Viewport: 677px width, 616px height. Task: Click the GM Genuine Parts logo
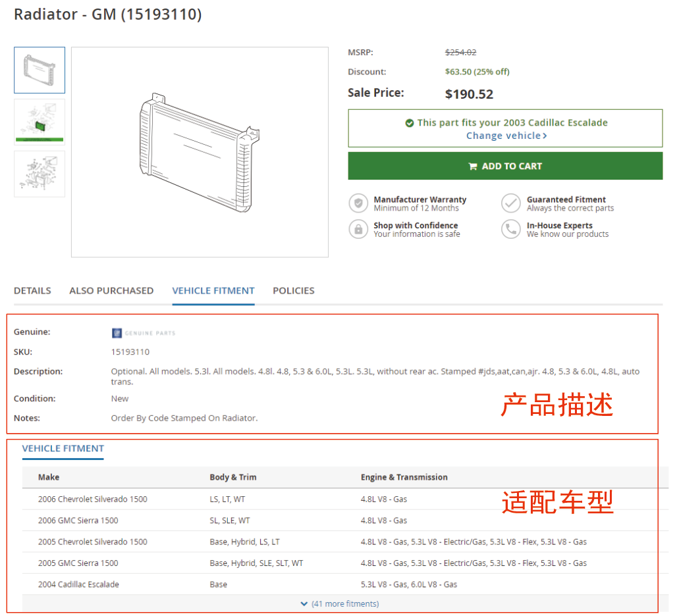[x=144, y=333]
